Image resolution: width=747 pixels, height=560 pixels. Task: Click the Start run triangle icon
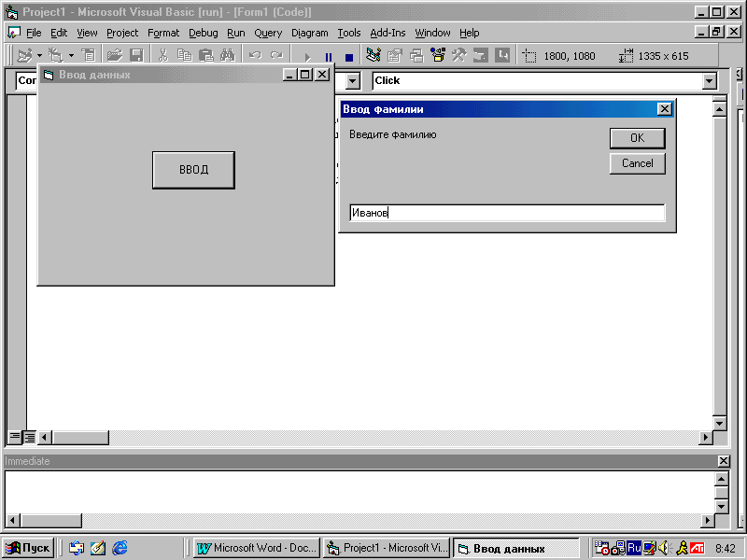[x=307, y=57]
